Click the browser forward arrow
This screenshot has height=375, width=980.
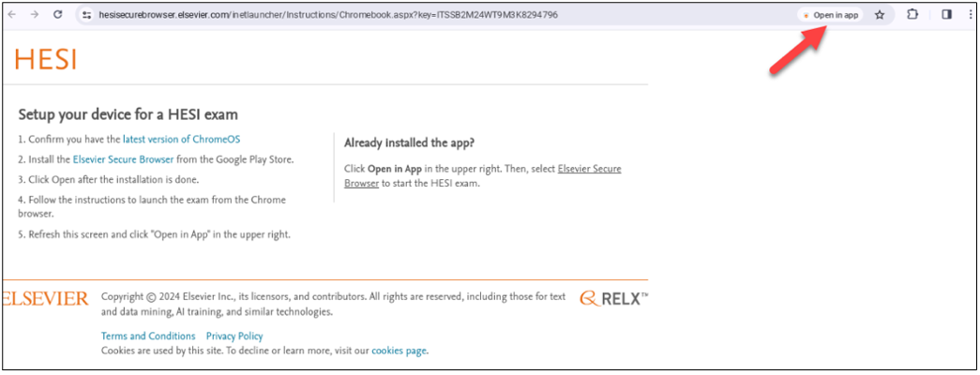point(35,15)
